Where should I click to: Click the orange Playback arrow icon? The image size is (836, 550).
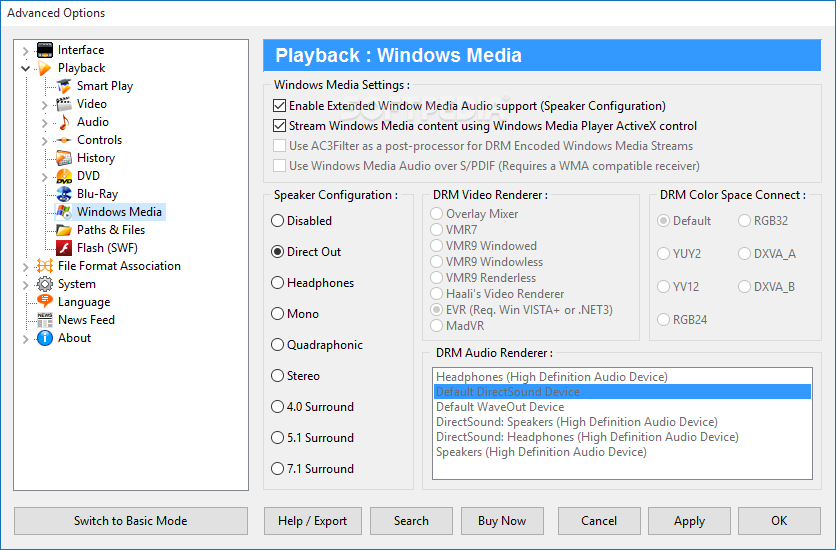45,68
